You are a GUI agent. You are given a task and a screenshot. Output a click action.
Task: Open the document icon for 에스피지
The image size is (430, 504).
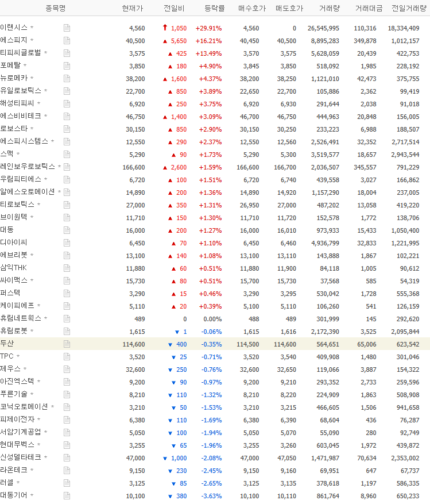67,40
